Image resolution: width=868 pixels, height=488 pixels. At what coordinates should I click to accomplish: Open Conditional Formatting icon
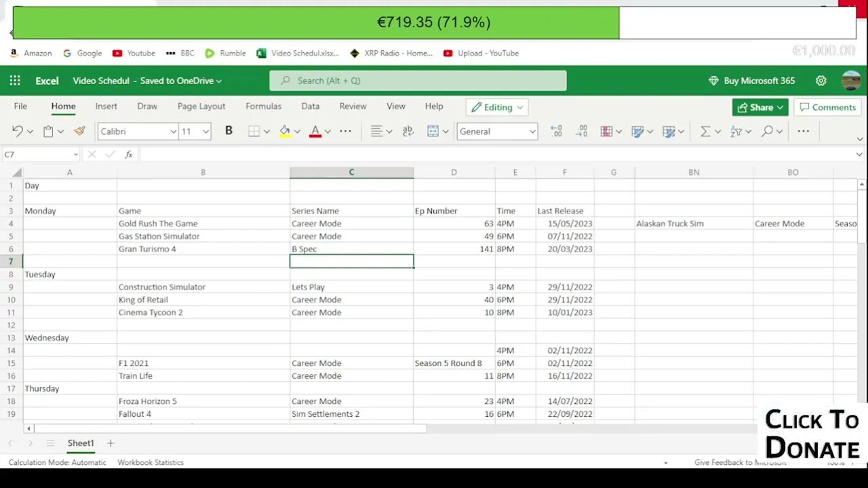tap(606, 131)
